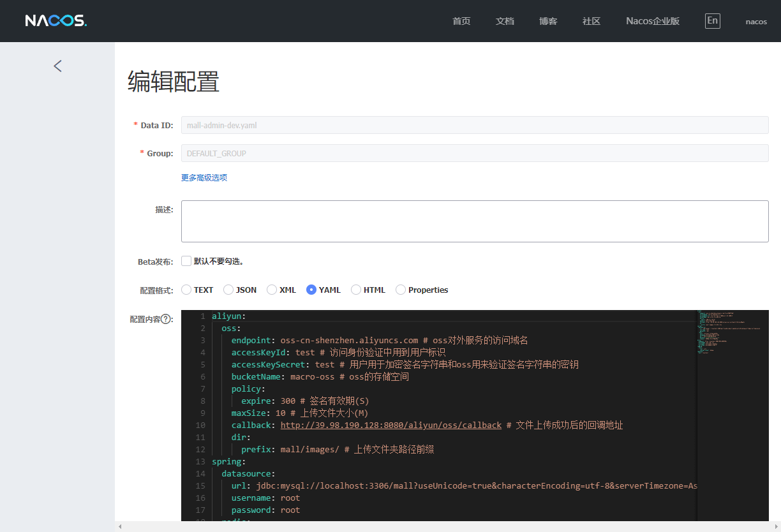Go back with the left arrow icon
Screen dimensions: 781x532
pyautogui.click(x=57, y=66)
